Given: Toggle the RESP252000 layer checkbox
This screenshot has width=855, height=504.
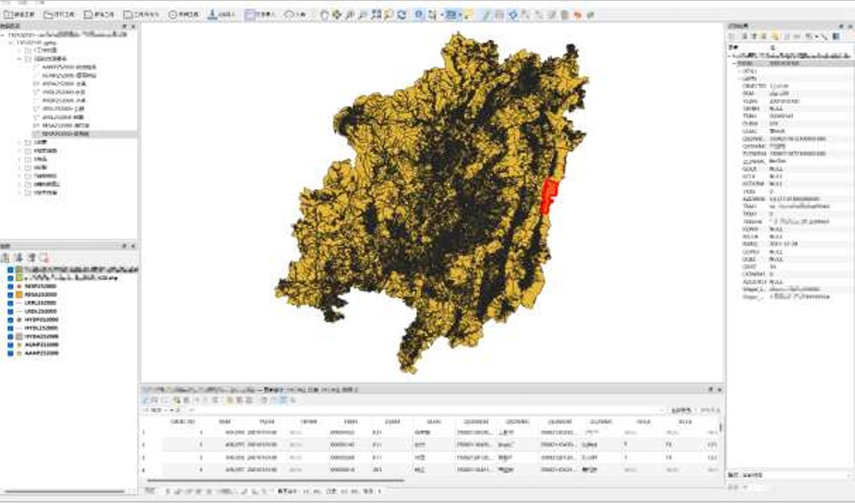Looking at the screenshot, I should point(10,287).
